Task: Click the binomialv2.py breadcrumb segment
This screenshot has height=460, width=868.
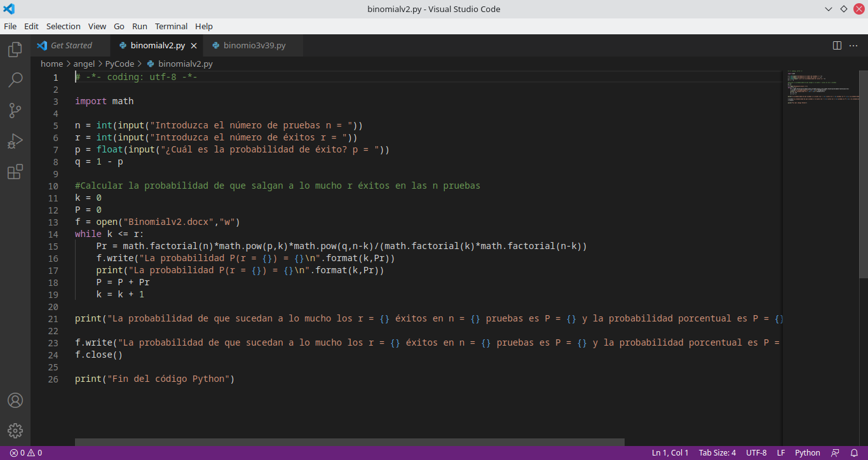Action: tap(185, 64)
